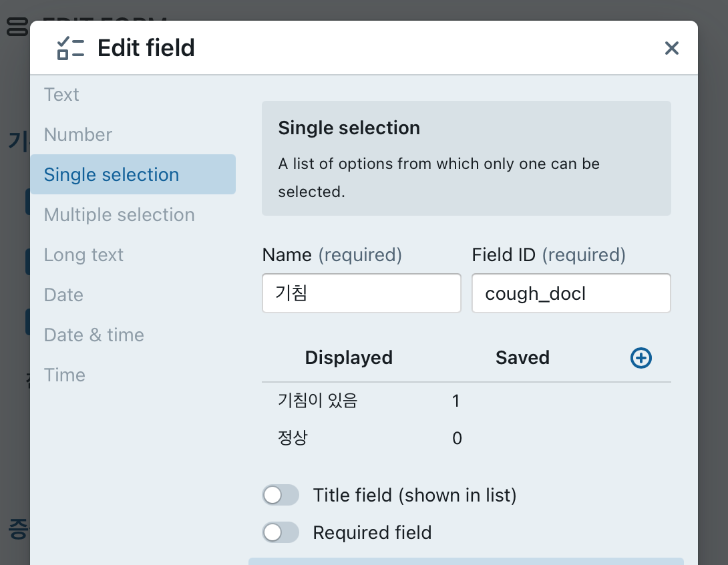The width and height of the screenshot is (728, 565).
Task: Select the Date & time type
Action: (x=94, y=335)
